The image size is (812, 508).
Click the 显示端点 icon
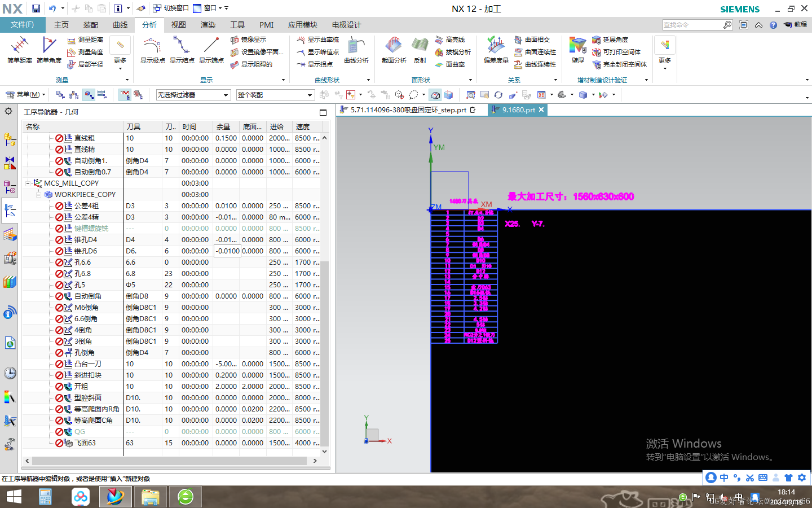(211, 50)
